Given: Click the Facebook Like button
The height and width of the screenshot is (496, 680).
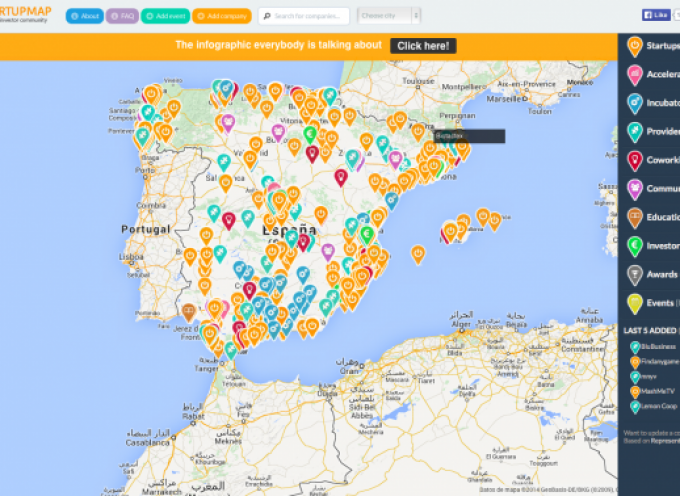Looking at the screenshot, I should [x=656, y=15].
